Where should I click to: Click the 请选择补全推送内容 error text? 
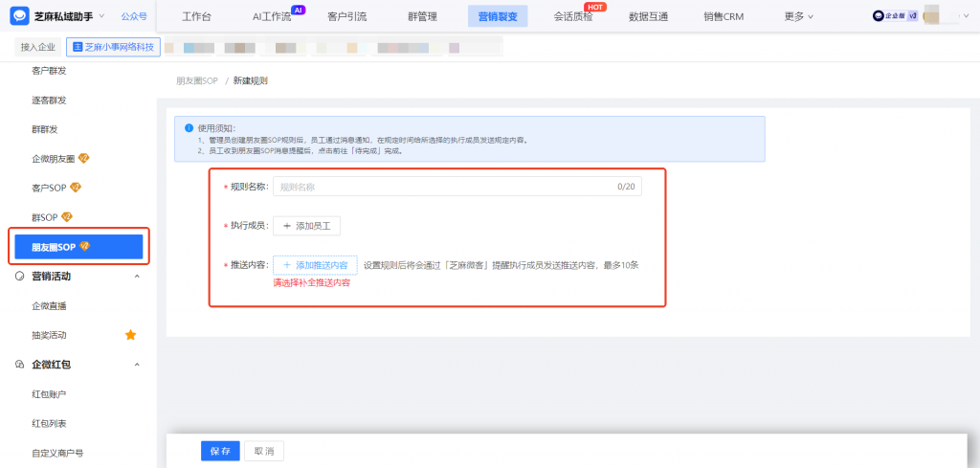tap(311, 283)
